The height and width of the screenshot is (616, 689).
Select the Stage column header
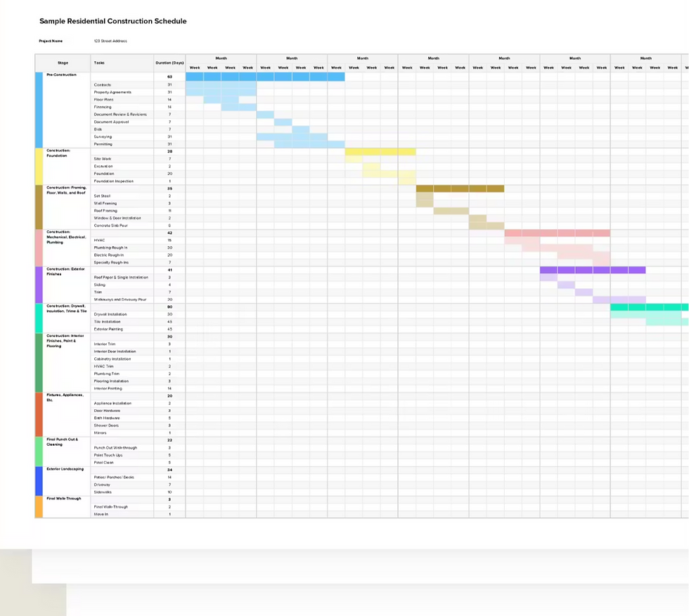tap(63, 63)
